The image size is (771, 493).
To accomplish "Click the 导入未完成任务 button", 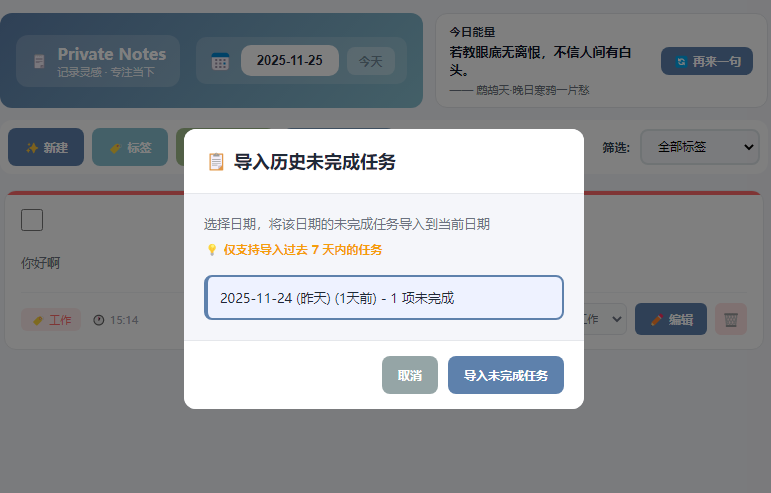I will click(x=505, y=375).
